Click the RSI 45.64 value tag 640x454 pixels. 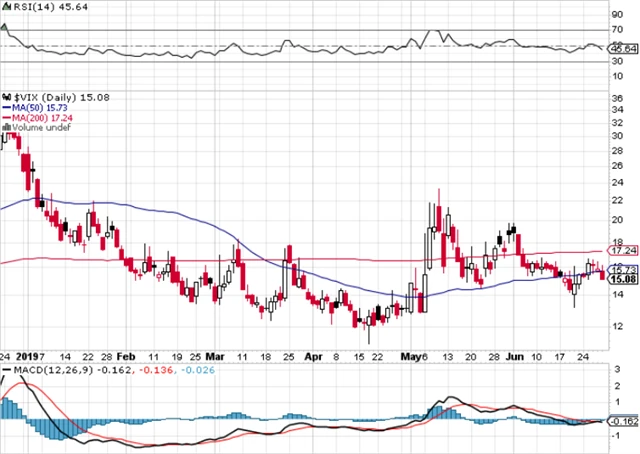click(622, 47)
